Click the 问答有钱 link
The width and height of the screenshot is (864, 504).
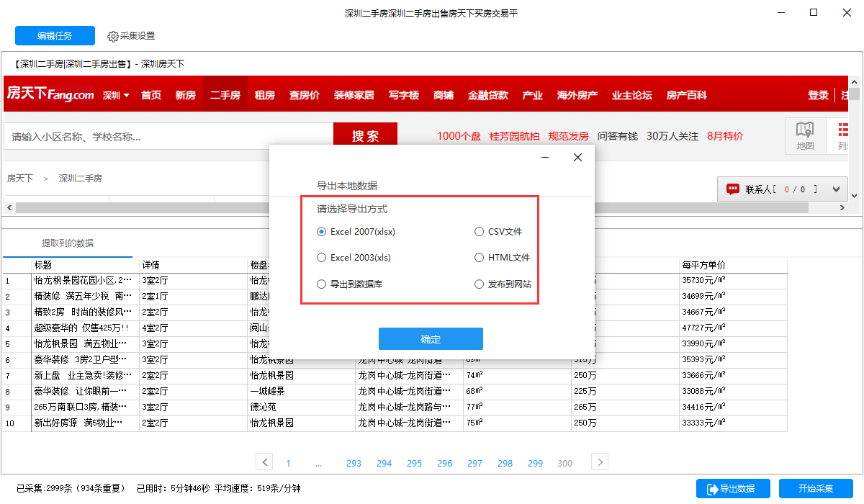[618, 136]
